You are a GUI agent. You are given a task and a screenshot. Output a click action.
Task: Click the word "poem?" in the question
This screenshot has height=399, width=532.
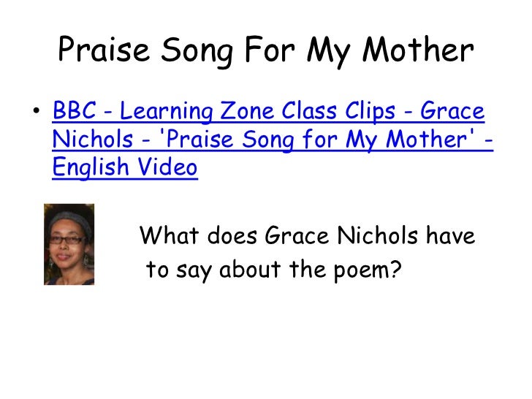[x=368, y=271]
